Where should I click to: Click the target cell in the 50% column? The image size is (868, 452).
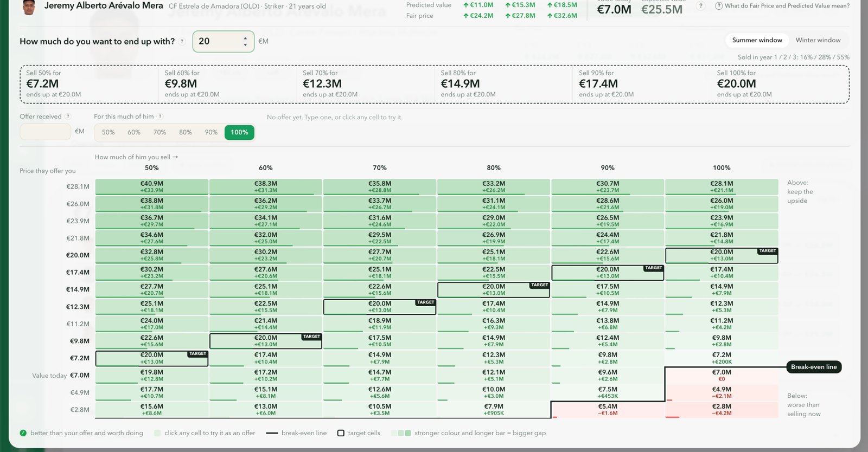tap(152, 358)
